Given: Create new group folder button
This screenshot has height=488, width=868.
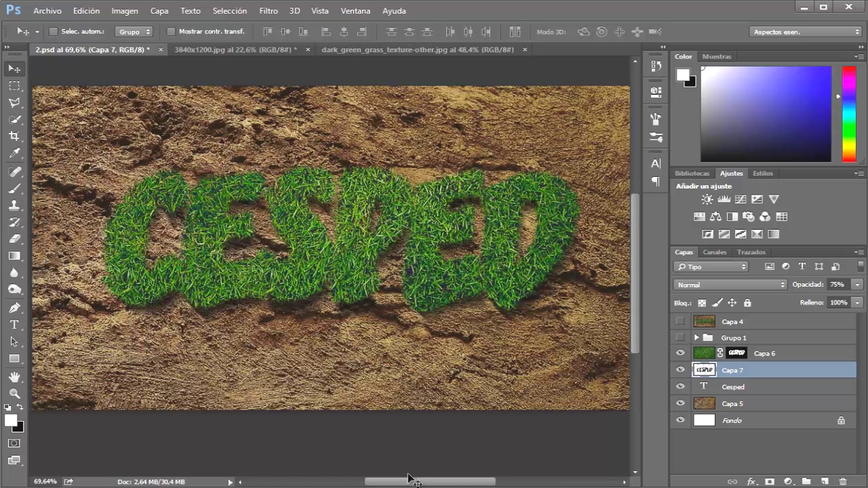Looking at the screenshot, I should (806, 481).
